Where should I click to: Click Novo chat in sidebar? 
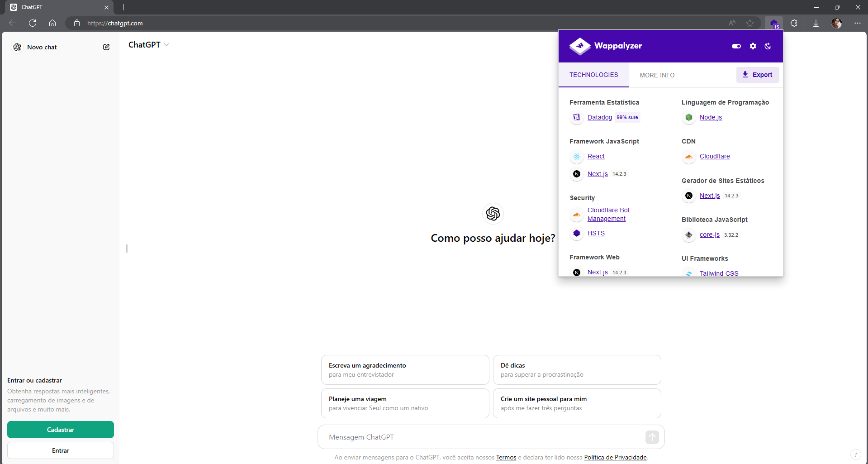42,47
